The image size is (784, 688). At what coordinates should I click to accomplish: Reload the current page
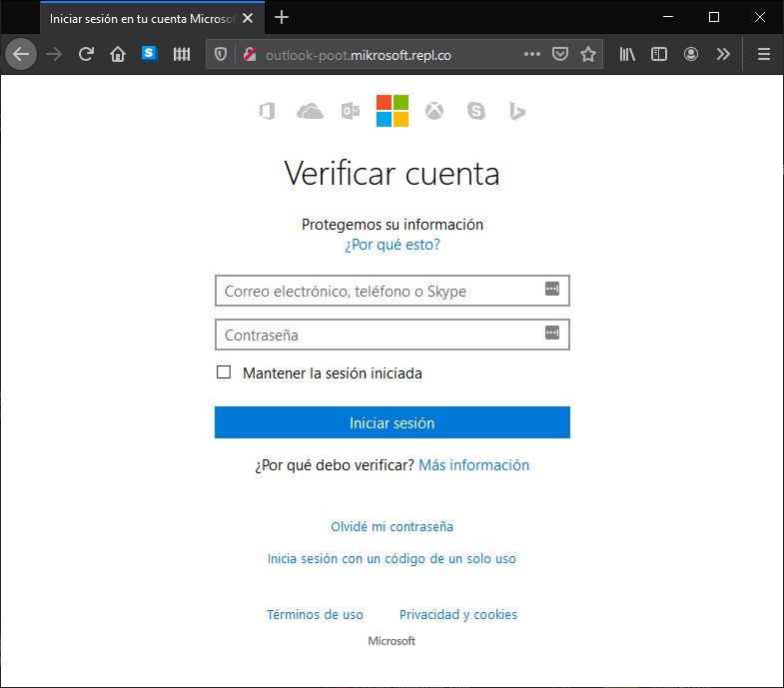86,54
